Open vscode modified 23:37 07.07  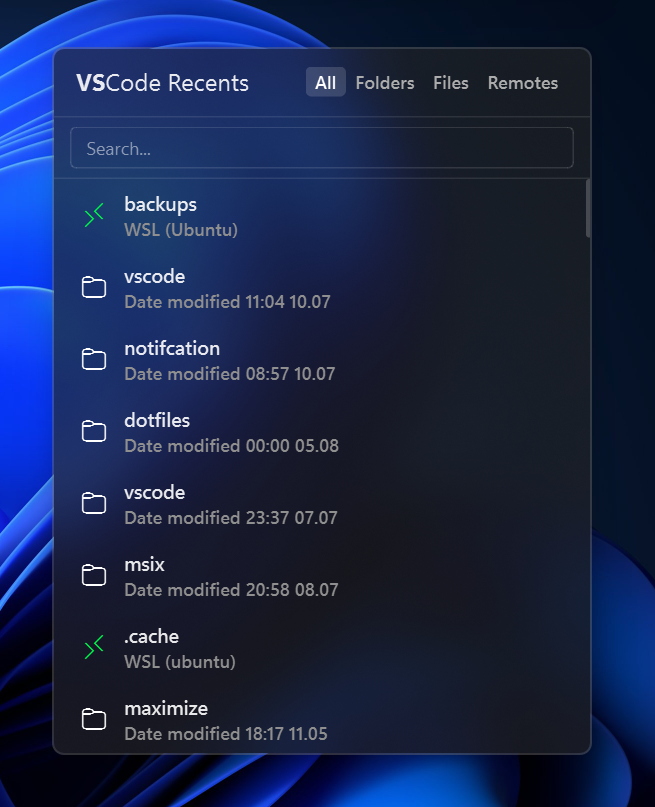[154, 493]
